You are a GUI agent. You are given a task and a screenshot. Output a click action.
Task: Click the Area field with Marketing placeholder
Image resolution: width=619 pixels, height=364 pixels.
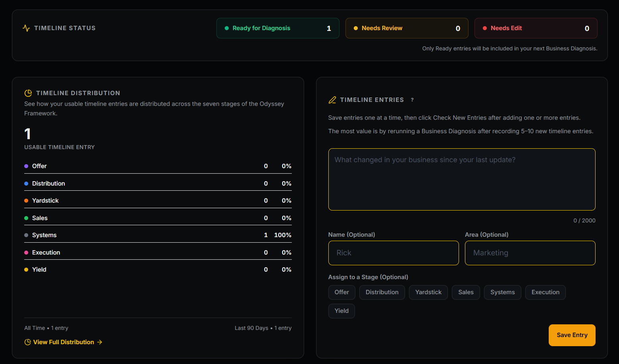pyautogui.click(x=530, y=253)
